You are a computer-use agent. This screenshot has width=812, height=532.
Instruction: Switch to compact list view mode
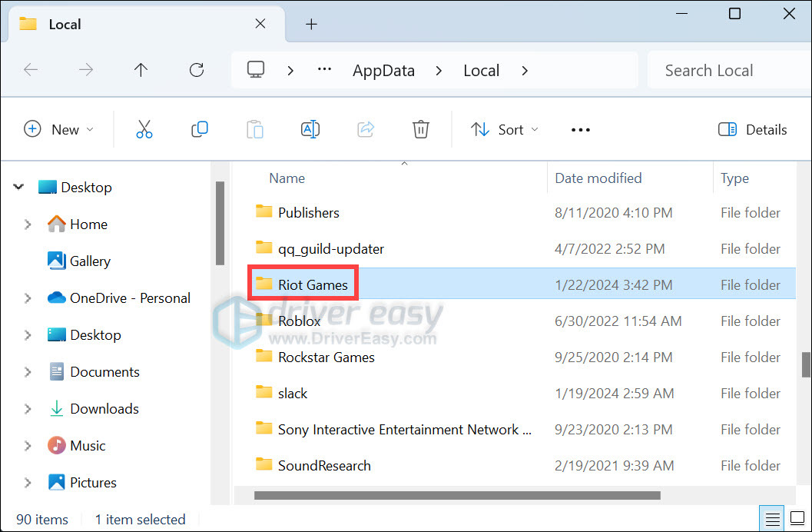click(771, 518)
